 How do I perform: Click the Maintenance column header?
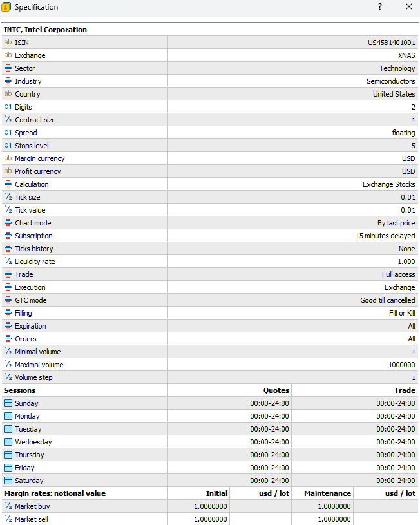click(327, 493)
